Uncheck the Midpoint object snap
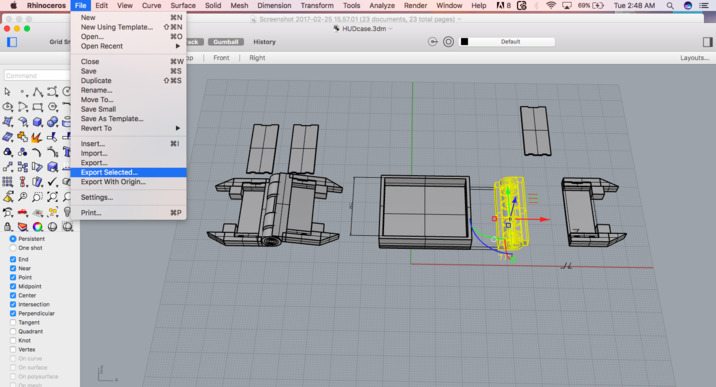 [x=13, y=286]
